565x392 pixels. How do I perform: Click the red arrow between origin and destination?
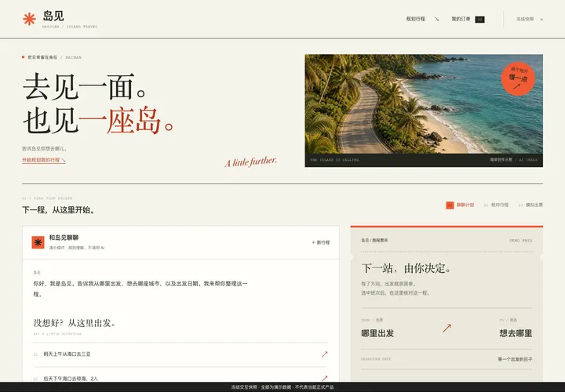[x=447, y=328]
